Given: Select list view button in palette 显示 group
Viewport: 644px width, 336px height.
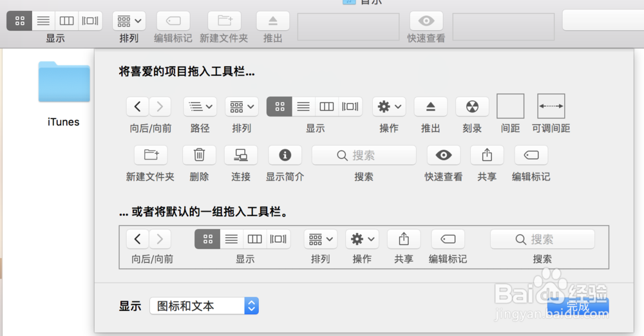Looking at the screenshot, I should click(x=303, y=107).
